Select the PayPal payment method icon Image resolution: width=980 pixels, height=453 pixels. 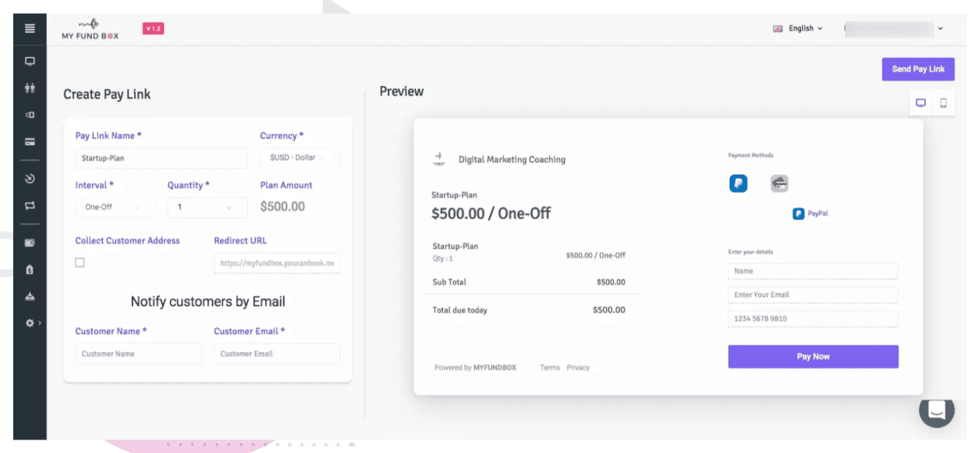tap(738, 184)
